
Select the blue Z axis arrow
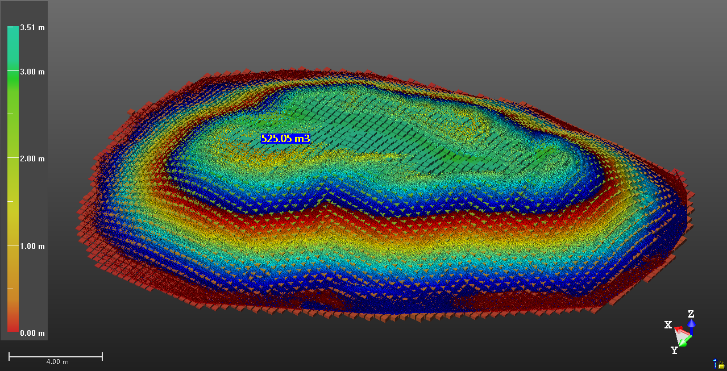click(691, 326)
